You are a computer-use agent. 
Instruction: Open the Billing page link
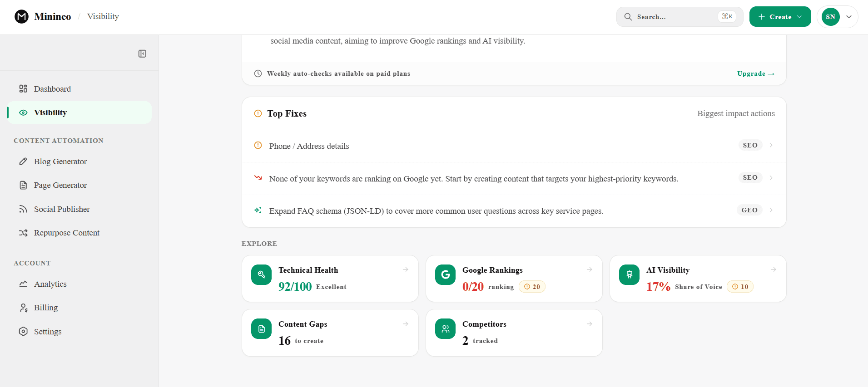(79, 308)
